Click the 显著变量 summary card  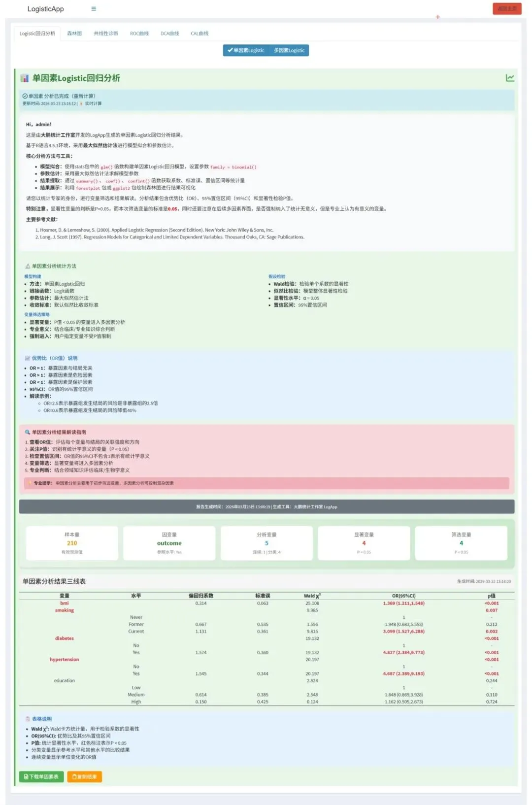pyautogui.click(x=364, y=543)
